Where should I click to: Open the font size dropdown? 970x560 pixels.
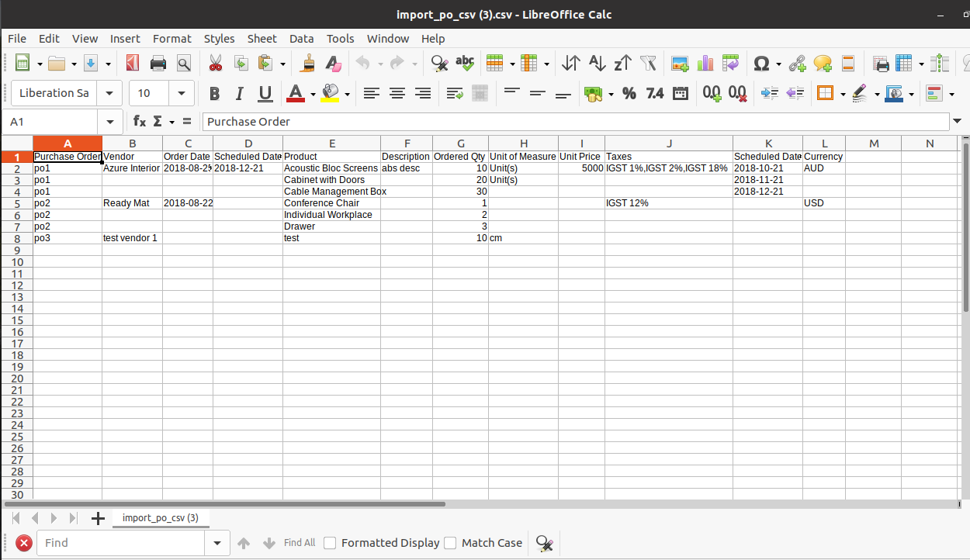(182, 93)
